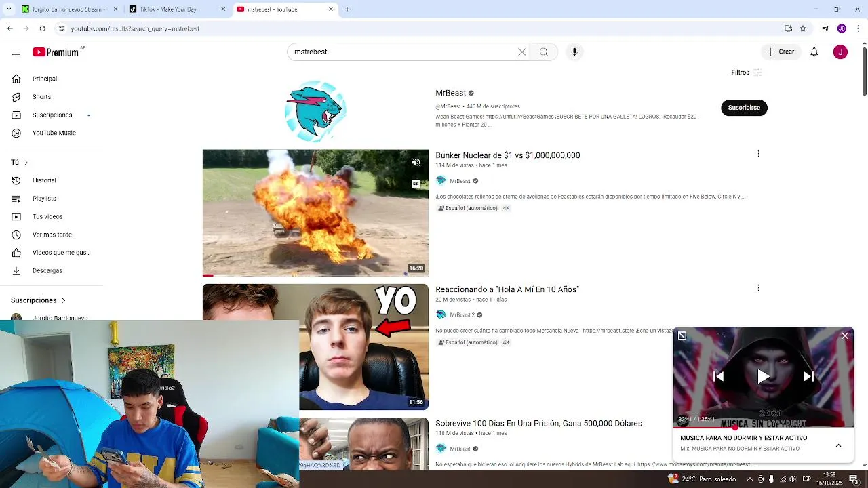Open MrBeast 2 channel link
Screen dimensions: 868x488
(x=462, y=315)
